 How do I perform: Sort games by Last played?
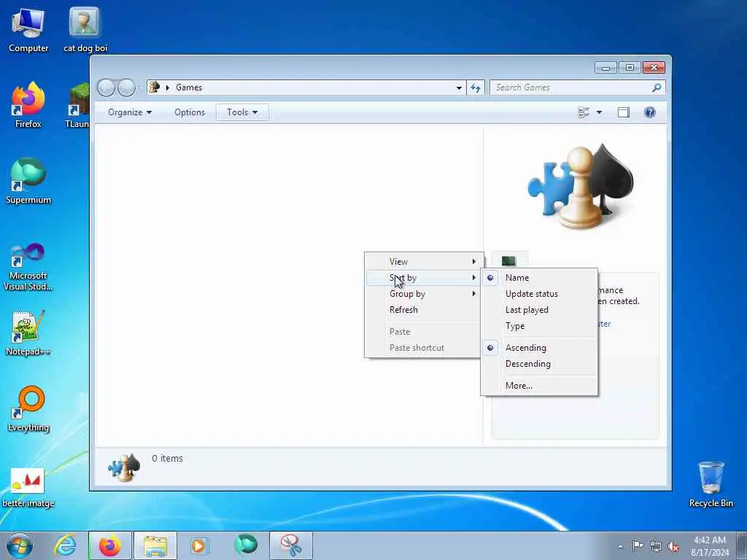[539, 310]
